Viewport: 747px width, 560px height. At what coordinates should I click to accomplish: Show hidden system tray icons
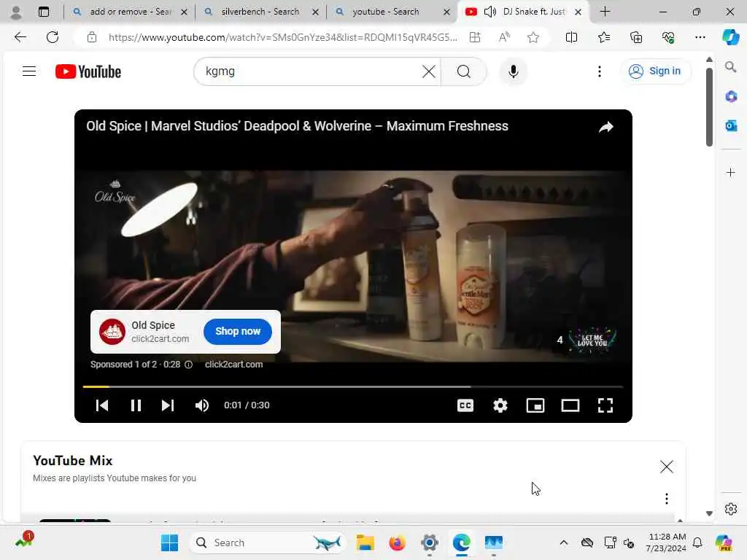point(563,542)
